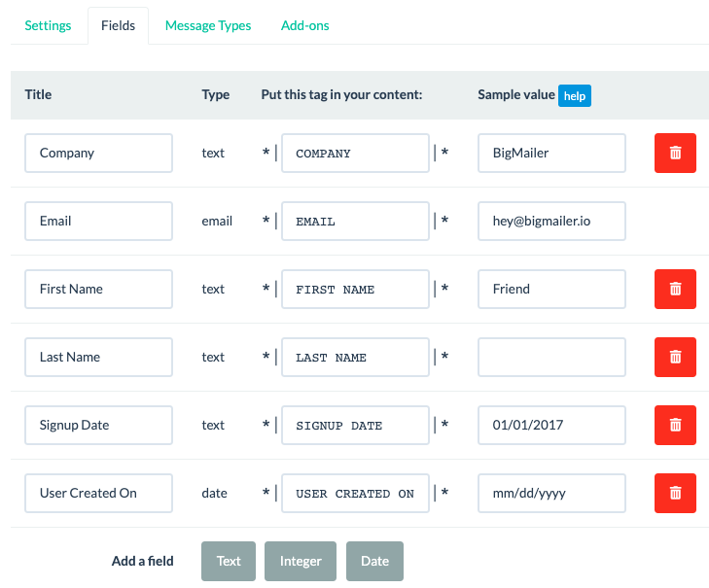Edit the hey@bigmailer.io sample value

coord(551,221)
